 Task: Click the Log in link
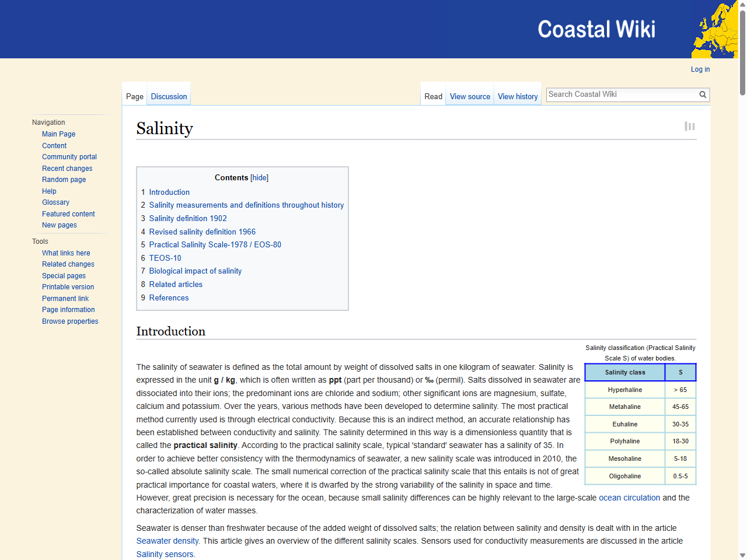(x=700, y=69)
